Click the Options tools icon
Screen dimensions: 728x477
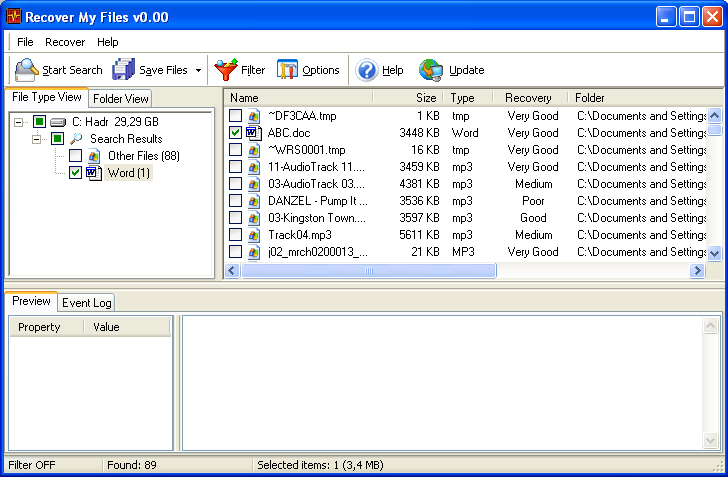[287, 70]
